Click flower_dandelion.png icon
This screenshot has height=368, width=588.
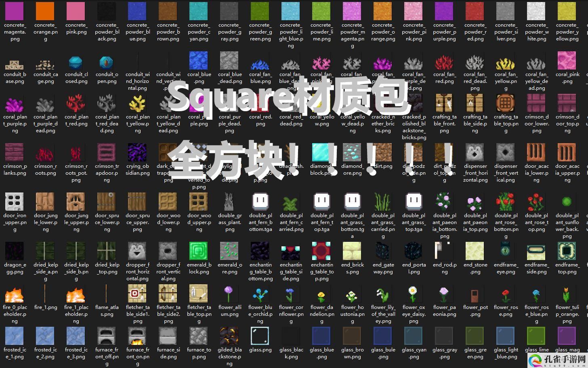[x=321, y=297]
